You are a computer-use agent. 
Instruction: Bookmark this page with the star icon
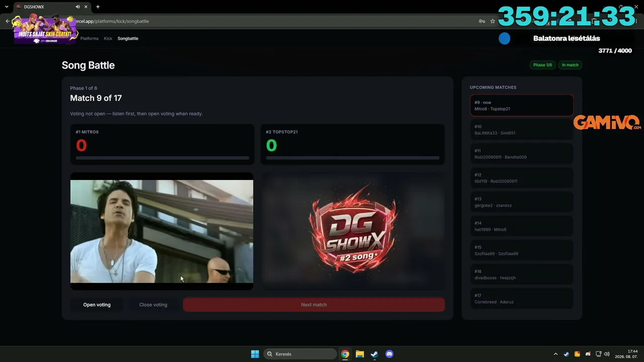[x=493, y=21]
